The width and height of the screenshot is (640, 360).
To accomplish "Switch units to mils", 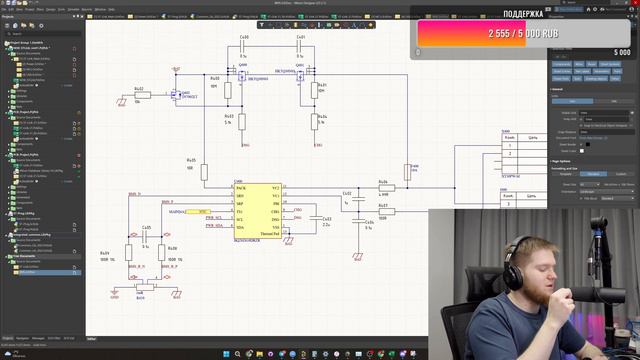I will [x=613, y=101].
